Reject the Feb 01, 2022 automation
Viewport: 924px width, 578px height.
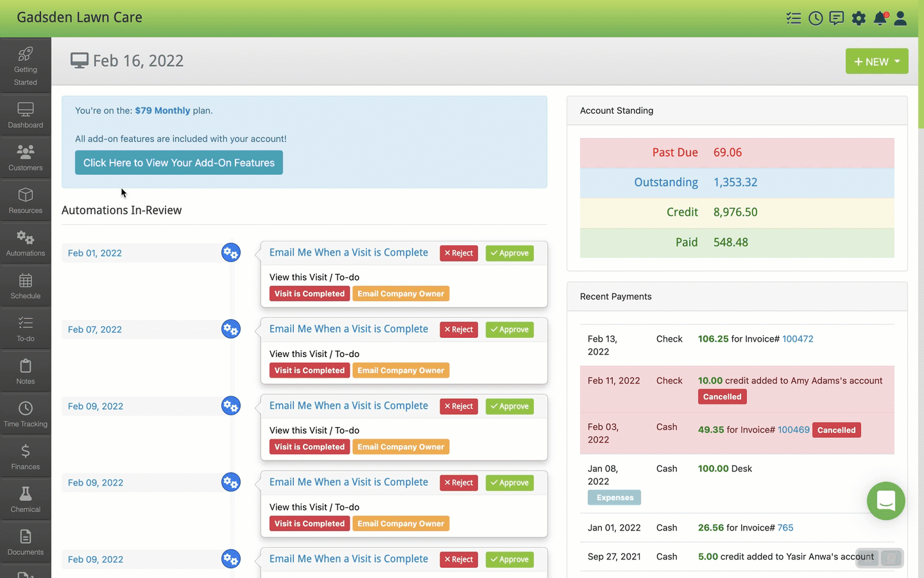[x=459, y=253]
